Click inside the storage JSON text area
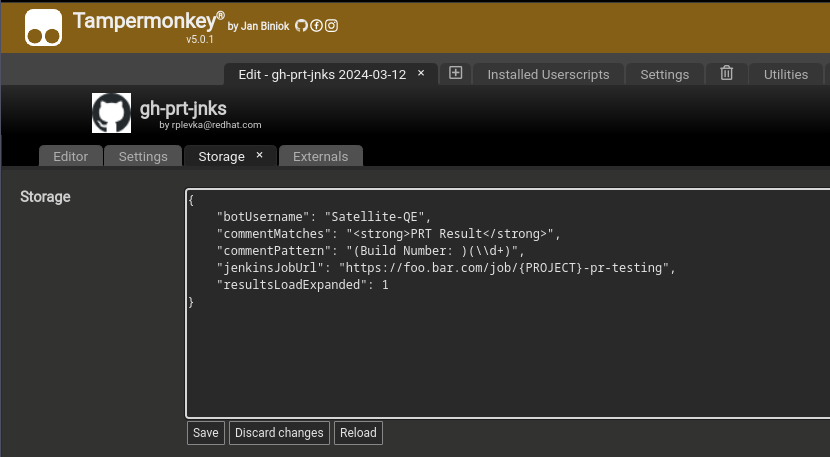Screen dimensions: 830x457 pos(508,303)
